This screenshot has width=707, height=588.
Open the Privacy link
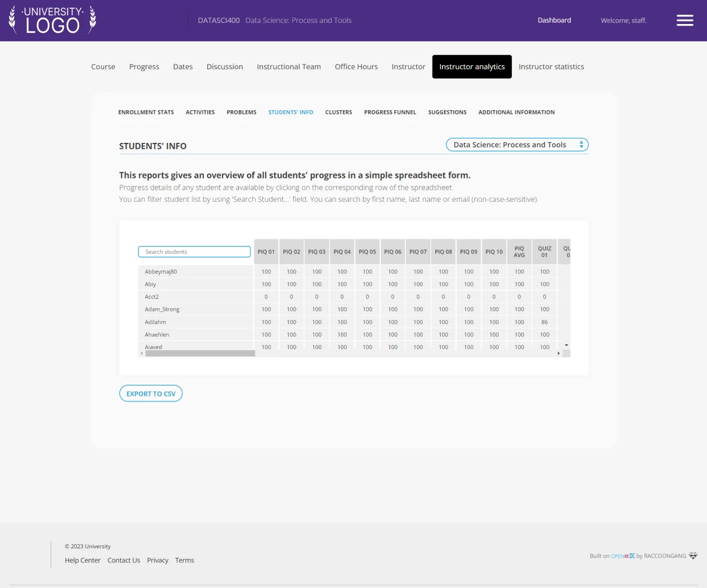pyautogui.click(x=158, y=560)
